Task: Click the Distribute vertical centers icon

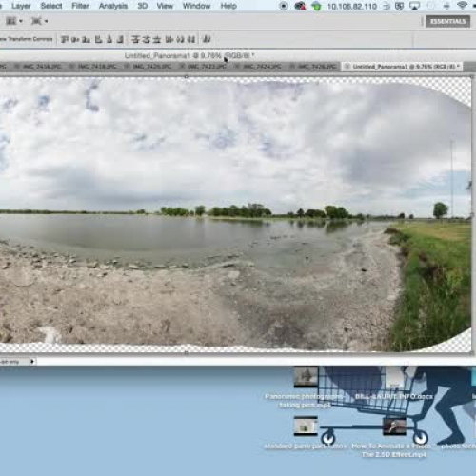Action: point(146,39)
